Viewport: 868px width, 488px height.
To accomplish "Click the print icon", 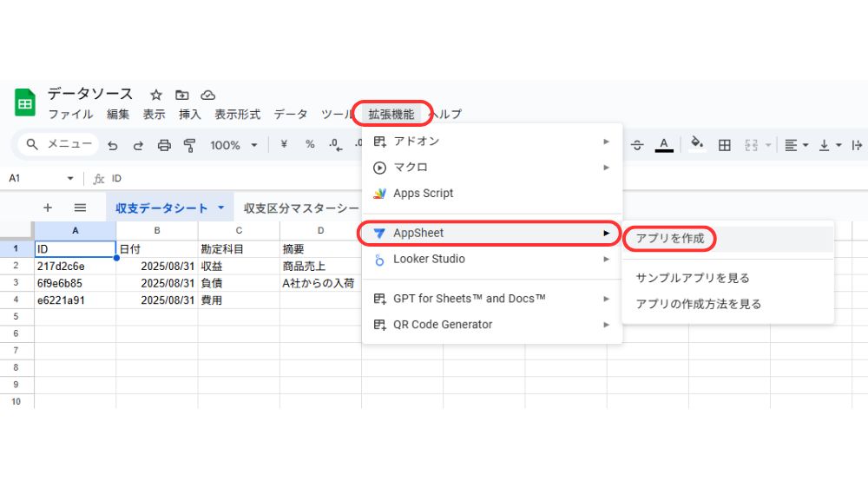I will point(164,145).
